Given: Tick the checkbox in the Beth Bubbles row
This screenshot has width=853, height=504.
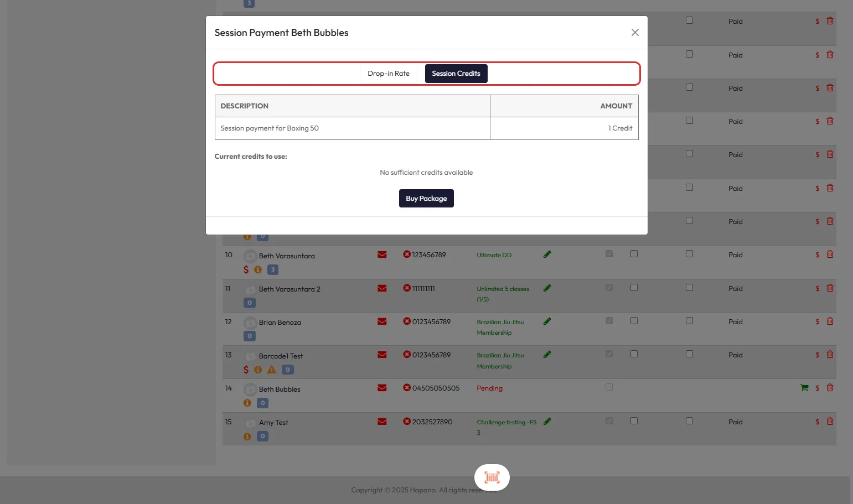Looking at the screenshot, I should point(609,387).
